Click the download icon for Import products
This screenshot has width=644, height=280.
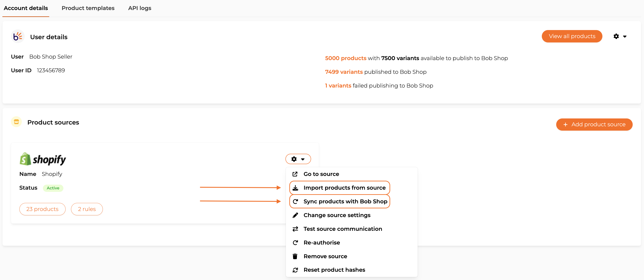pyautogui.click(x=295, y=188)
